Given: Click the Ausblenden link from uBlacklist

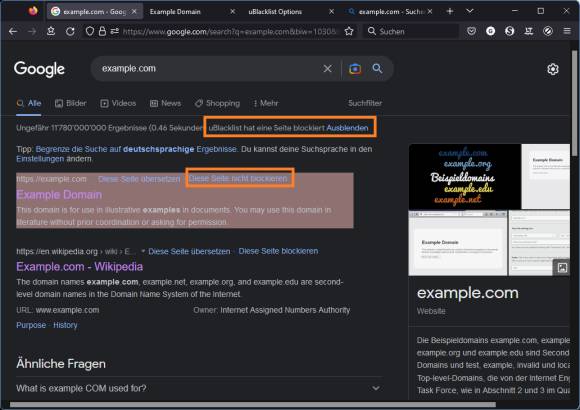Looking at the screenshot, I should pyautogui.click(x=347, y=128).
